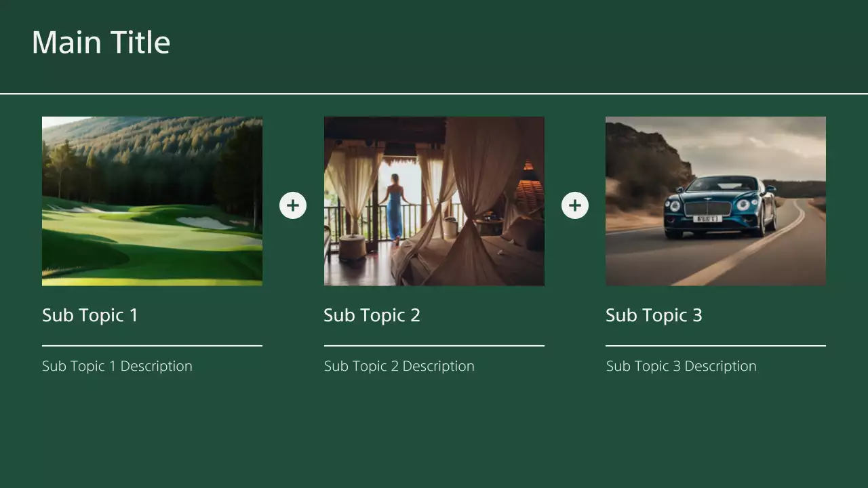Viewport: 868px width, 488px height.
Task: Select the divider line under Sub Topic 3
Action: tap(715, 346)
